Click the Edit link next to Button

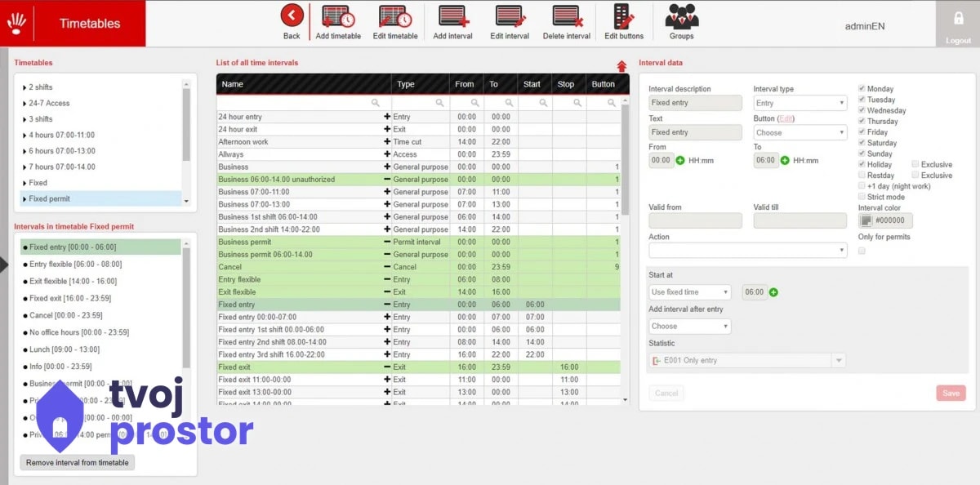point(786,118)
